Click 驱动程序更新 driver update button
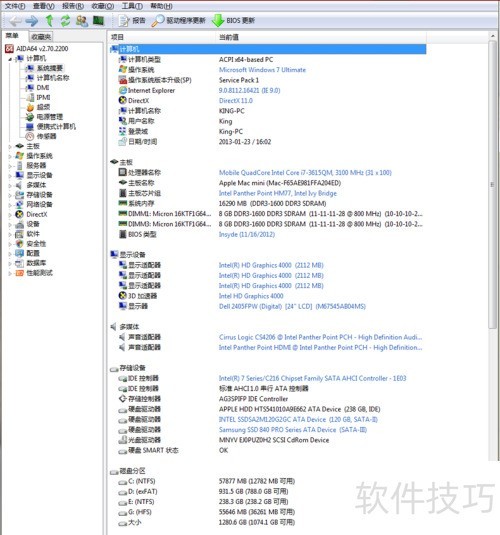The image size is (500, 535). point(178,21)
